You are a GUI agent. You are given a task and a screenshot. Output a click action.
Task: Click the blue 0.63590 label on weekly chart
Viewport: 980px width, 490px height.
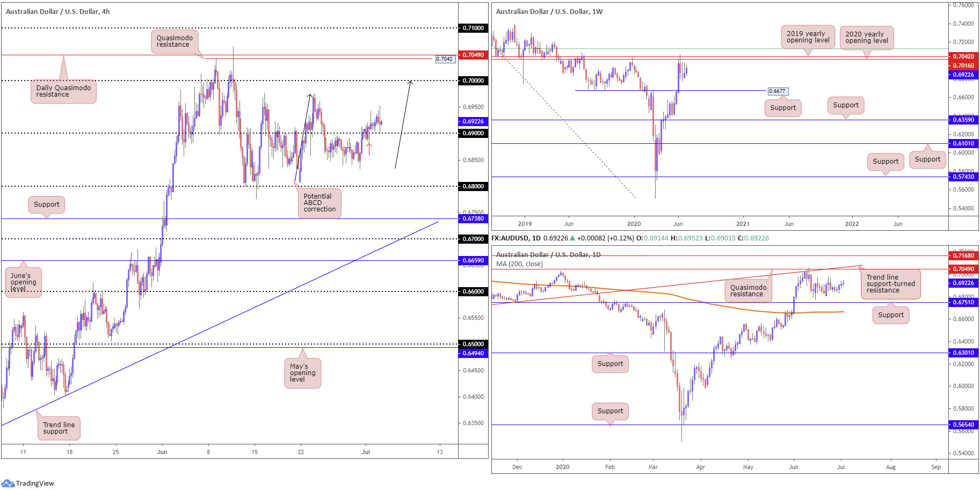point(963,120)
